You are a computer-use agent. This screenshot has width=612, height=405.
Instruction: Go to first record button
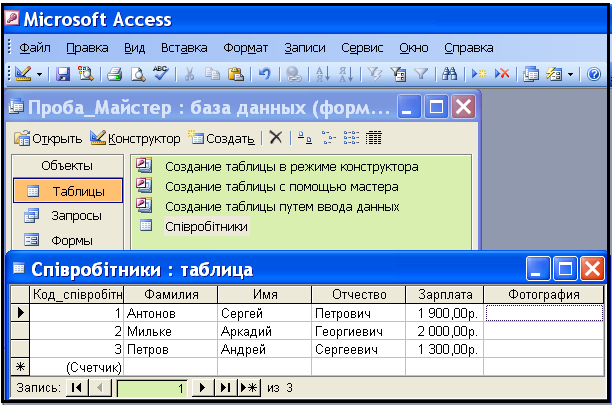[x=77, y=388]
